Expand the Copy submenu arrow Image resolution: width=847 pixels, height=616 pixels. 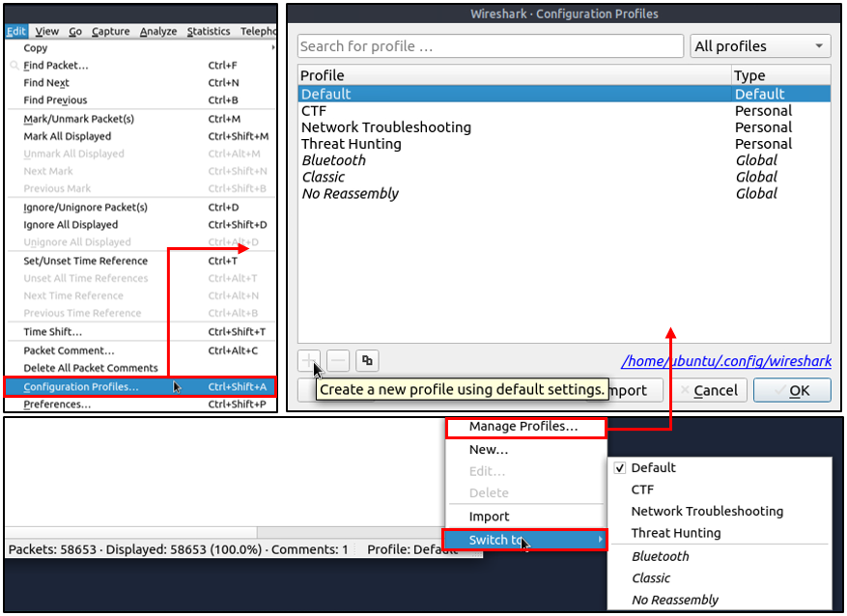click(x=272, y=47)
